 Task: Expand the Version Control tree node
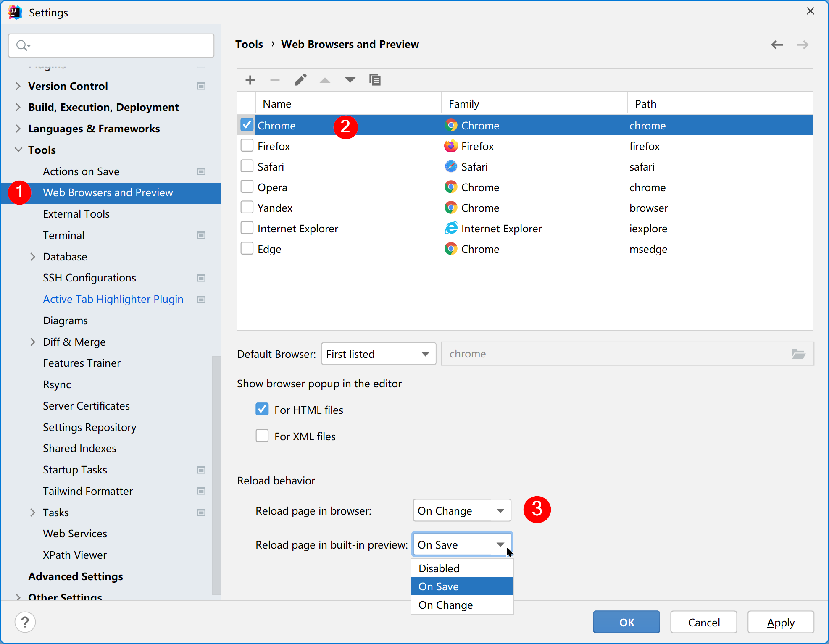tap(18, 86)
